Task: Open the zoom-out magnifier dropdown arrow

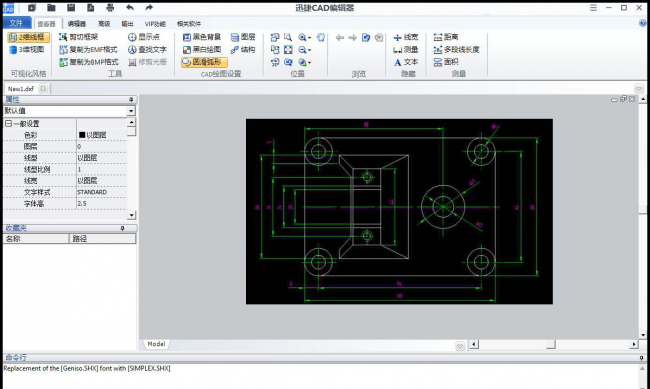Action: pos(309,51)
